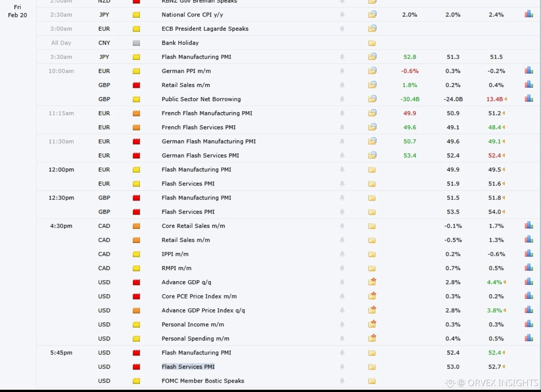Open detail folder for CAD Retail Sales m/m
The image size is (541, 392).
pyautogui.click(x=372, y=240)
